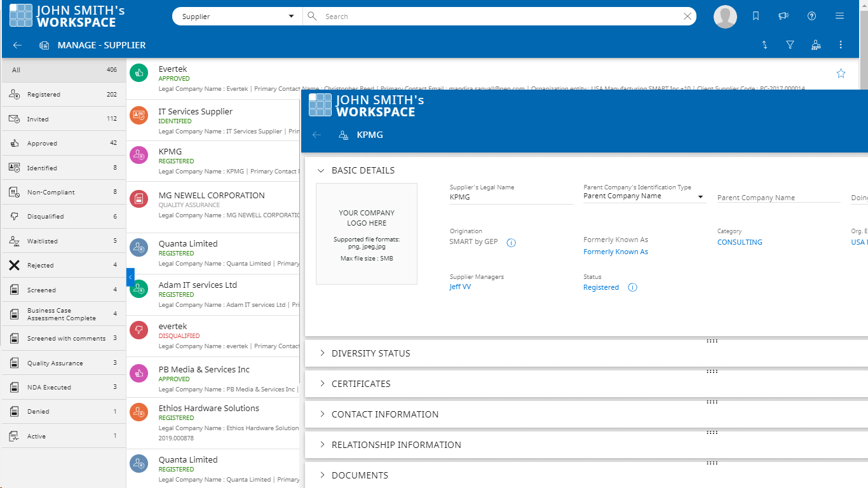Click back arrow in KPMG panel
The image size is (868, 488).
(316, 135)
